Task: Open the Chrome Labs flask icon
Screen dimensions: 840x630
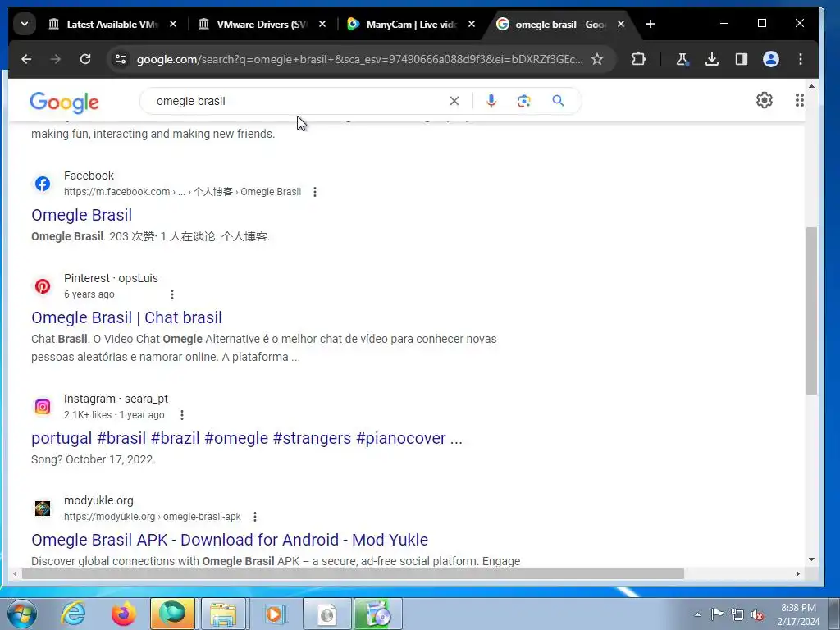Action: click(682, 59)
